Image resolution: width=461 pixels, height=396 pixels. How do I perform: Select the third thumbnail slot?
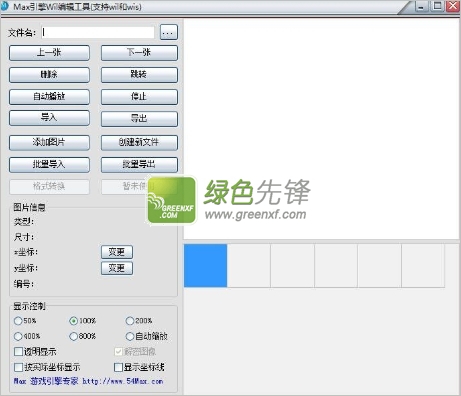pyautogui.click(x=292, y=265)
